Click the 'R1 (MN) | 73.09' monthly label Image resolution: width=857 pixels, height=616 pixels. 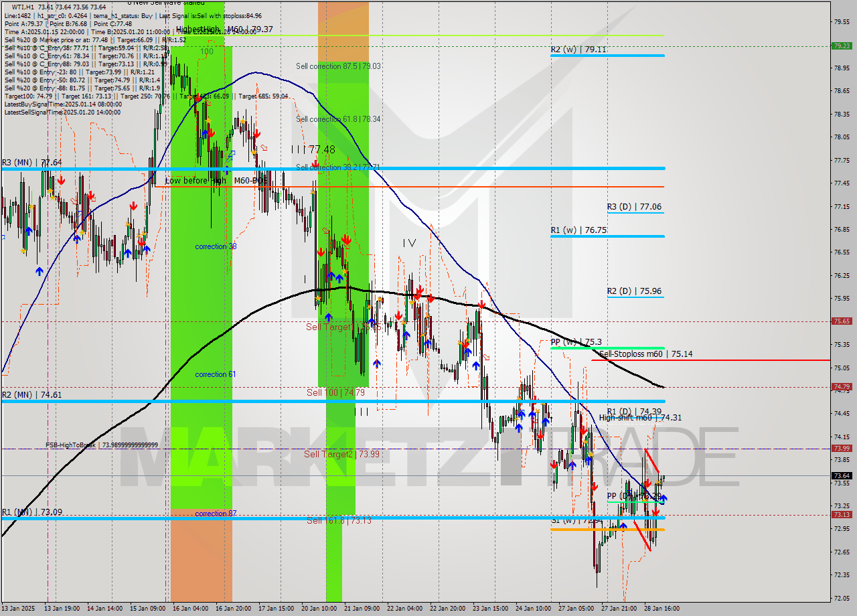pos(31,512)
